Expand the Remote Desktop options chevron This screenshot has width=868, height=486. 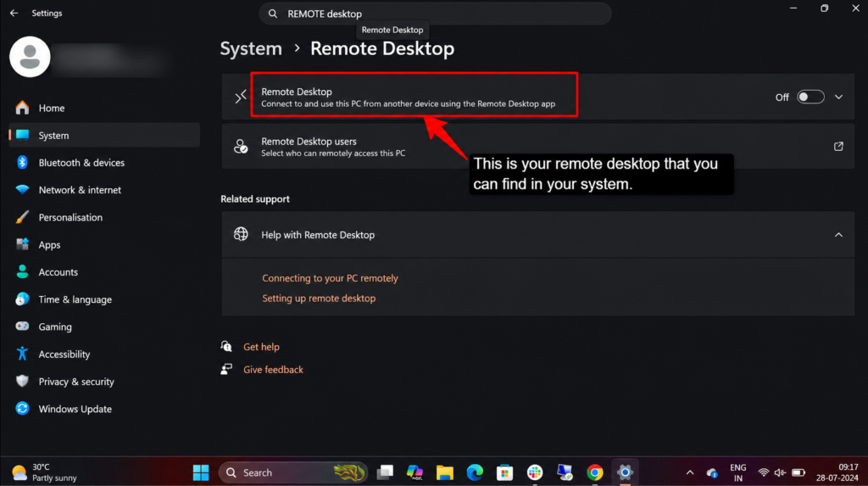(838, 97)
